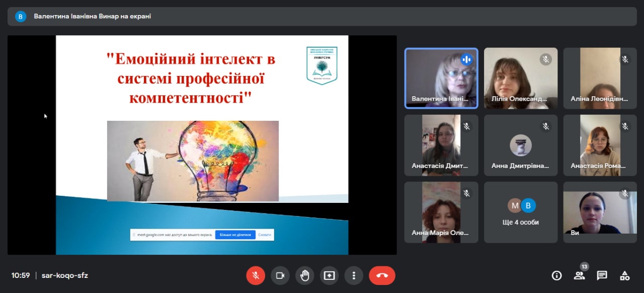Click muted mic icon on Анастасія Рома... tile
Viewport: 644px width, 293px height.
coord(625,126)
